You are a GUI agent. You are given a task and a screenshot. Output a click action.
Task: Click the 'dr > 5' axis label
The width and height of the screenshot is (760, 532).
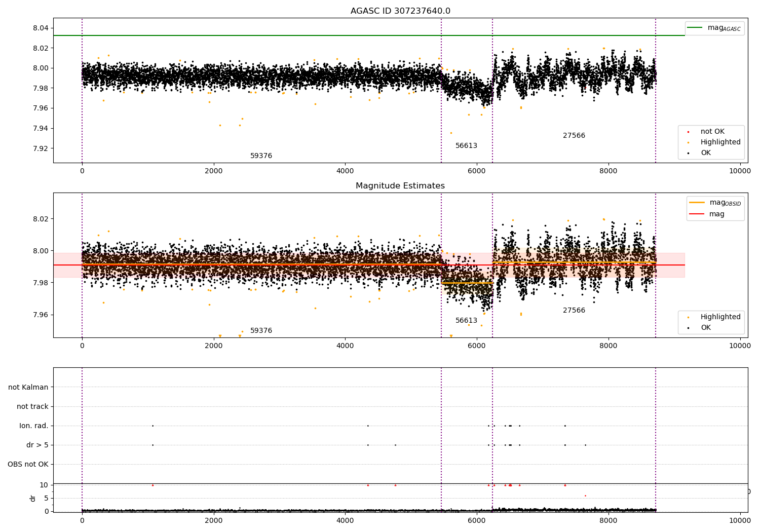click(x=37, y=445)
